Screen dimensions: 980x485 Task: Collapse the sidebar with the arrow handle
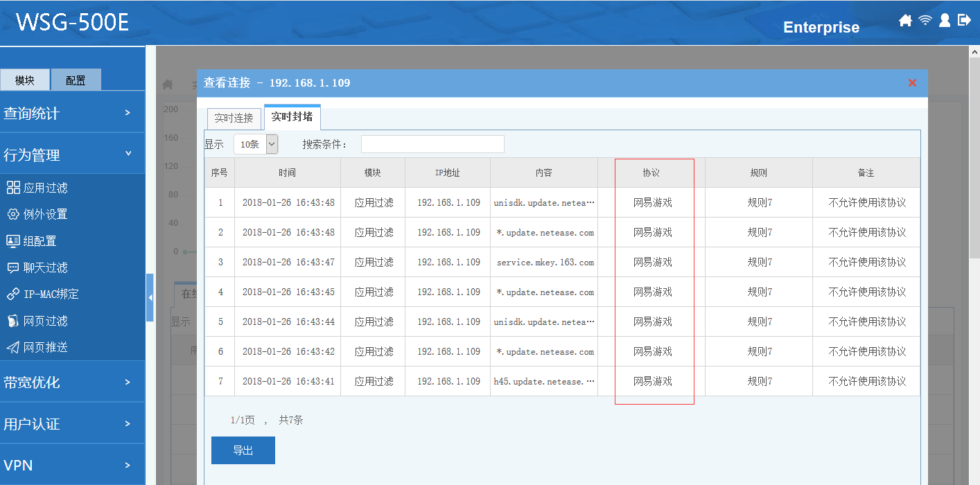point(150,297)
